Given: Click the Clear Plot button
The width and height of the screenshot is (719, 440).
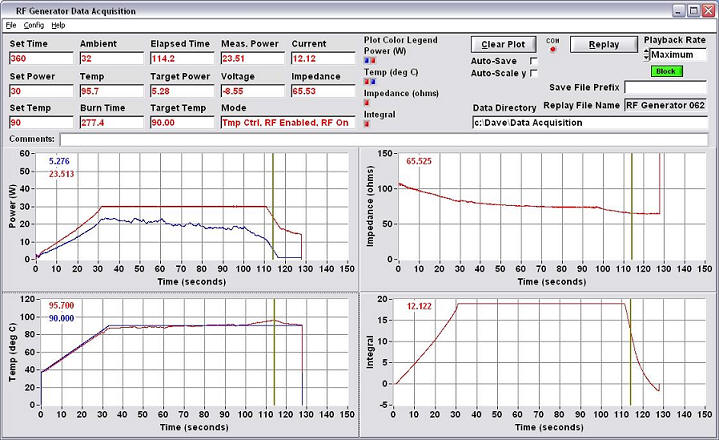Looking at the screenshot, I should 503,44.
